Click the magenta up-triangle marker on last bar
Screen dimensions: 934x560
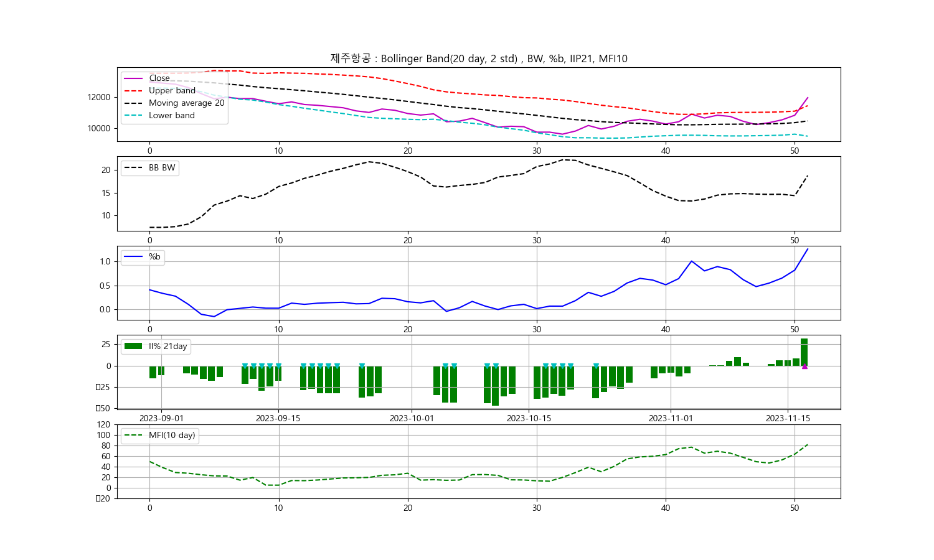804,366
